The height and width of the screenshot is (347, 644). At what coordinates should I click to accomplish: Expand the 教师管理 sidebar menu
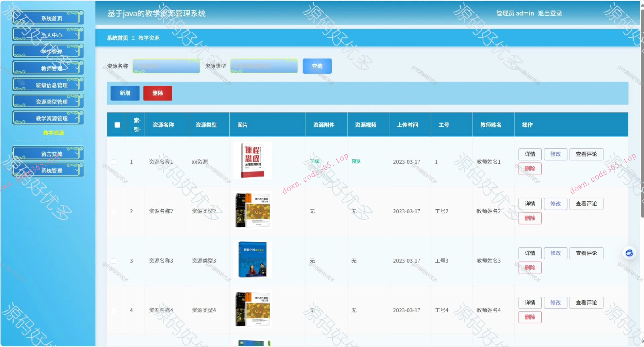(x=51, y=68)
